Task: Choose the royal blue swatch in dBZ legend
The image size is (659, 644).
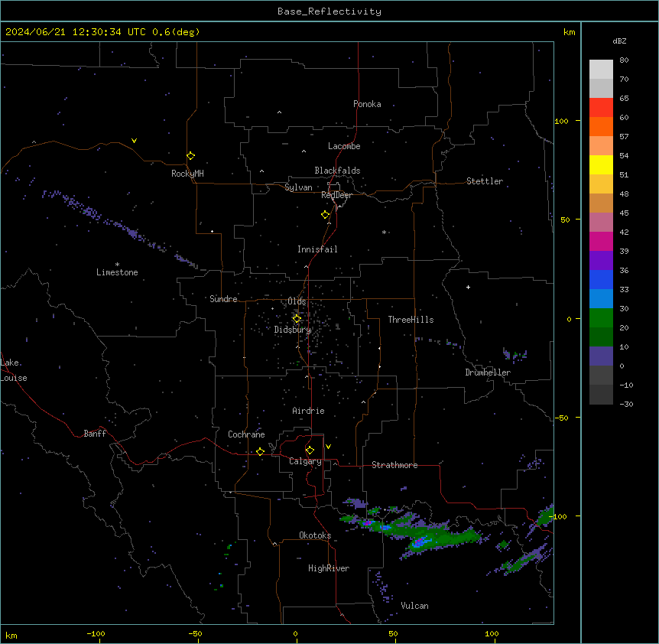Action: [x=601, y=279]
